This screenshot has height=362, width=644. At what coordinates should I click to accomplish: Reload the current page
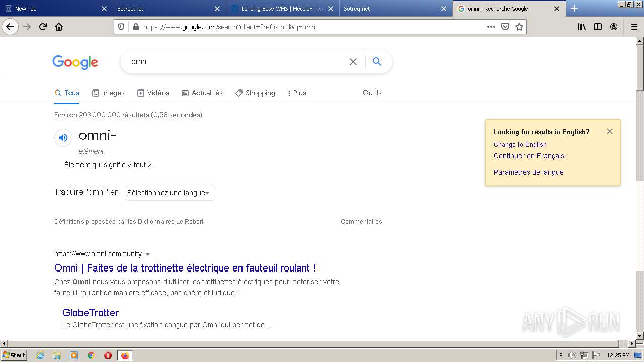(x=43, y=27)
